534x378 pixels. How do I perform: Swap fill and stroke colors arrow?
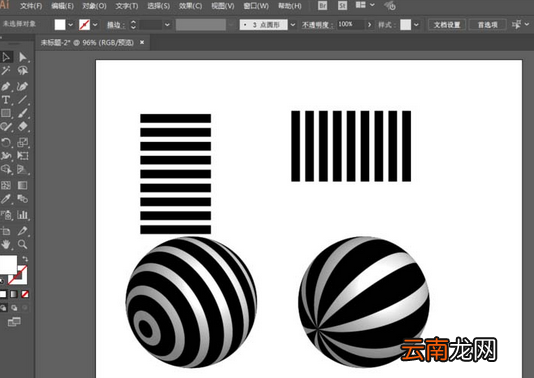coord(25,259)
